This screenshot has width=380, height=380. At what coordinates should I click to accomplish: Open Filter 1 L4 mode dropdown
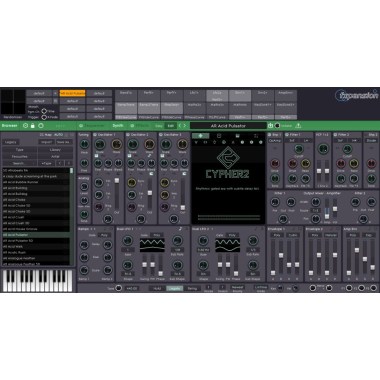(306, 141)
